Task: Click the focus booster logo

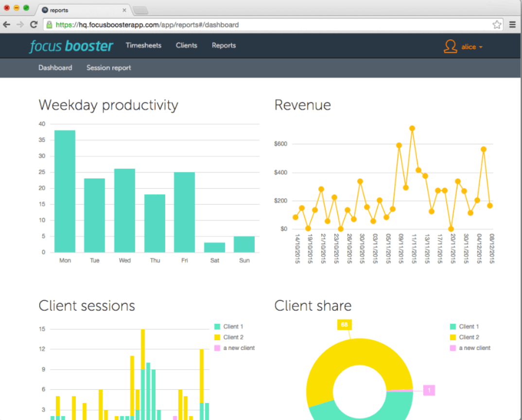Action: [71, 46]
